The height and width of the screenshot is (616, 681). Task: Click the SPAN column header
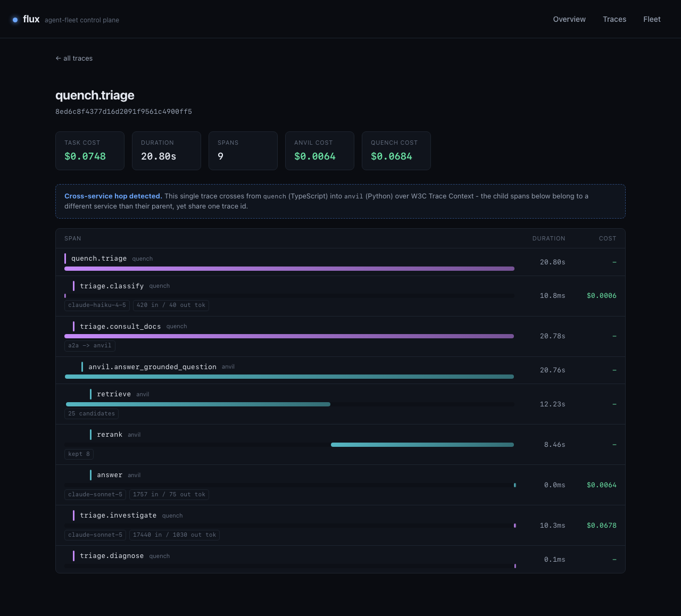click(73, 238)
